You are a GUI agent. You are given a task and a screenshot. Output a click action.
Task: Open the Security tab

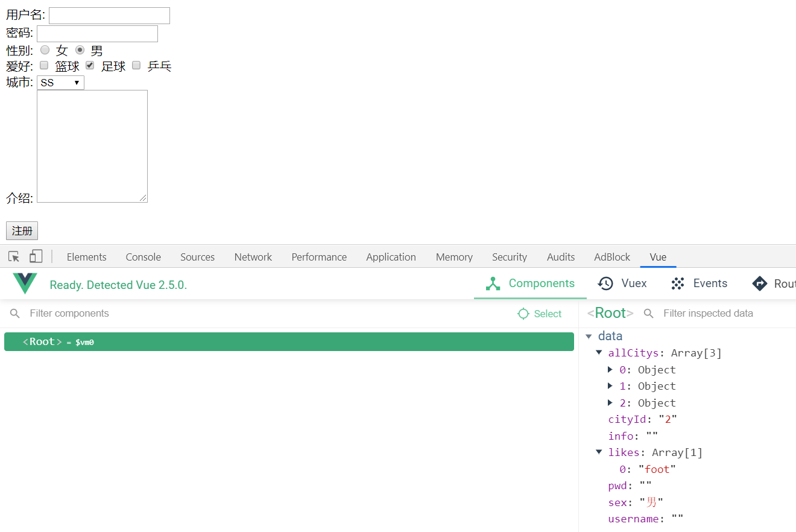point(510,257)
